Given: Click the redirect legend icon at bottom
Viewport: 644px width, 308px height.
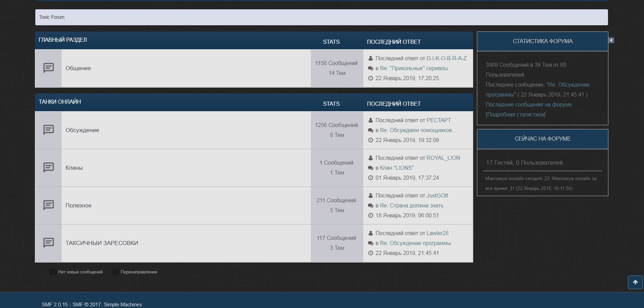Looking at the screenshot, I should click(116, 272).
